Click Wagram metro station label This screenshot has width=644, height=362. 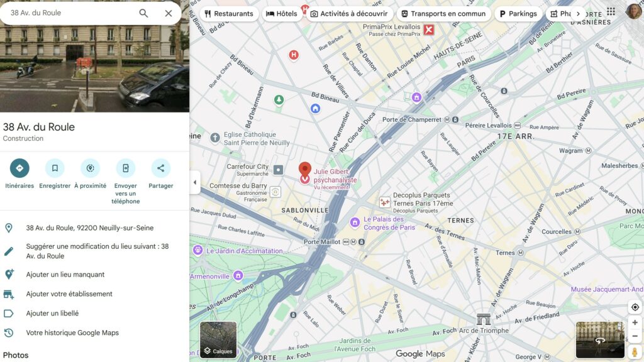pos(570,151)
